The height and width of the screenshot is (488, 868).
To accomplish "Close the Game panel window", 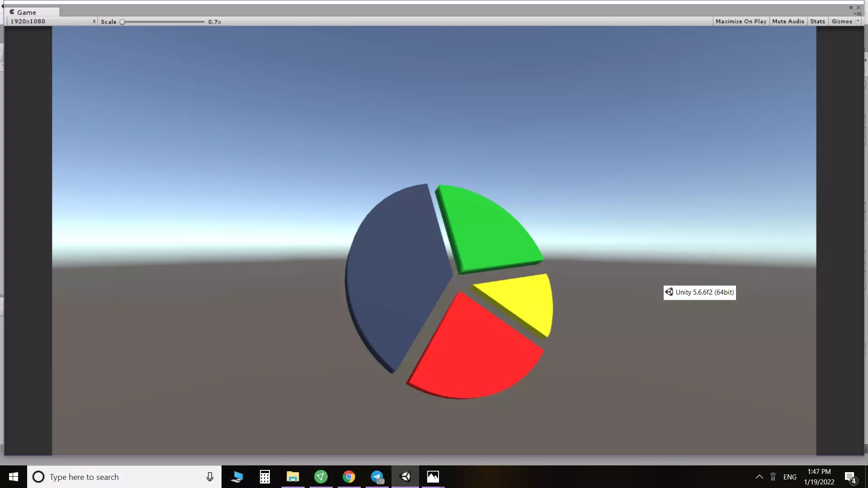I will [859, 8].
